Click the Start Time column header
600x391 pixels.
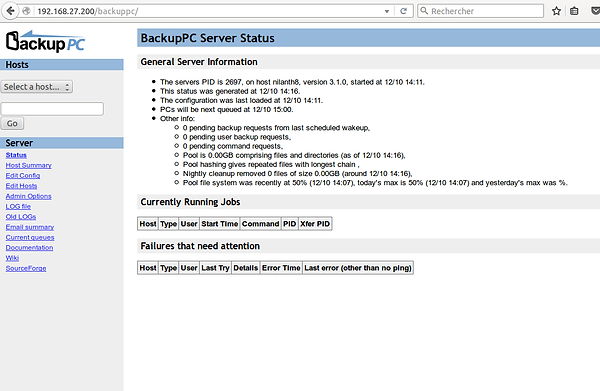(220, 224)
